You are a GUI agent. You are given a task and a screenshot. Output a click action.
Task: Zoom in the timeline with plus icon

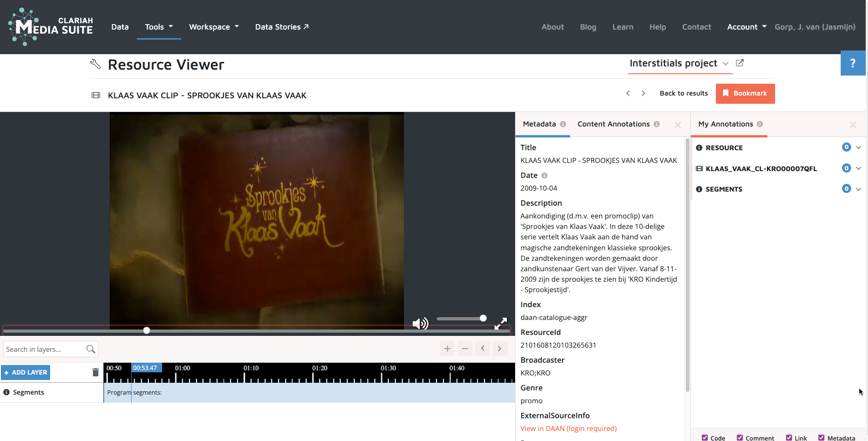447,349
